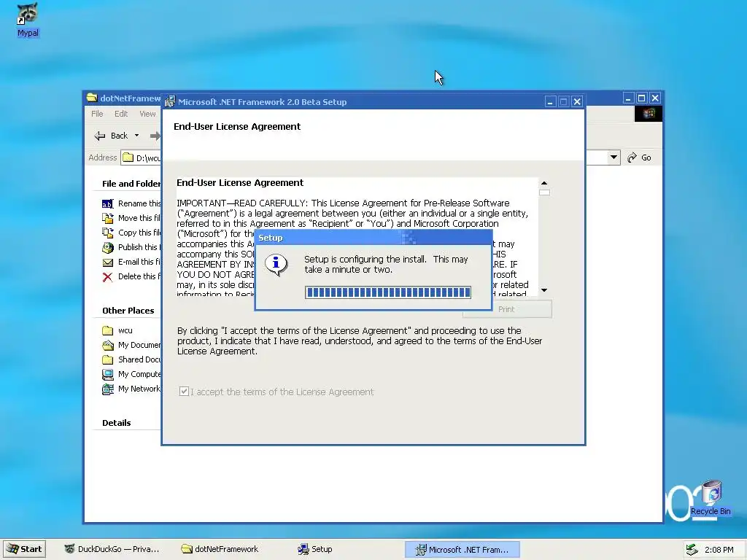Click the license text scroll up arrow
The width and height of the screenshot is (747, 560).
tap(544, 183)
